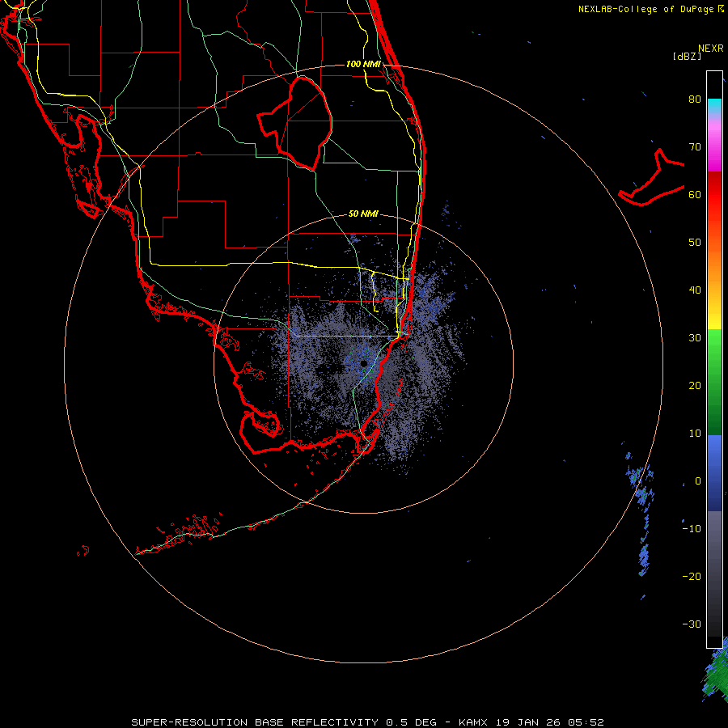Click the 19 JAN 26 05:52 timestamp
The width and height of the screenshot is (728, 728).
[550, 722]
